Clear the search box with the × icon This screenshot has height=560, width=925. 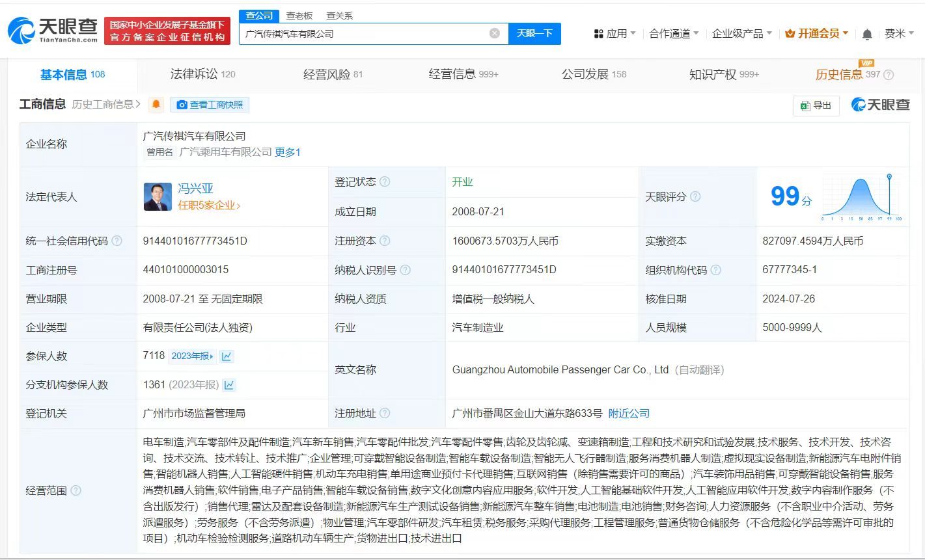pos(494,33)
